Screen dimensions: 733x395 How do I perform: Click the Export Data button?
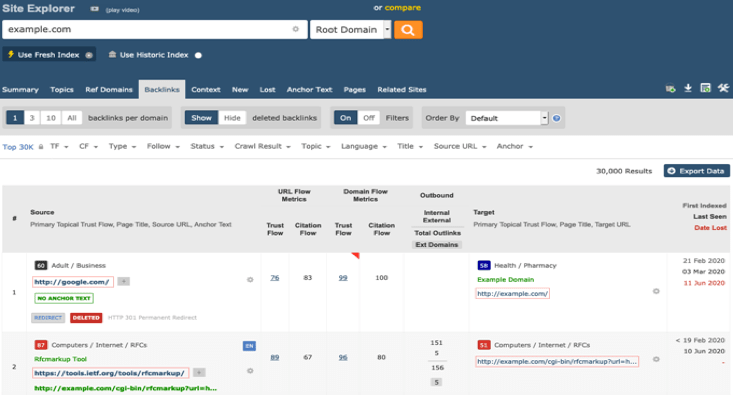tap(697, 171)
